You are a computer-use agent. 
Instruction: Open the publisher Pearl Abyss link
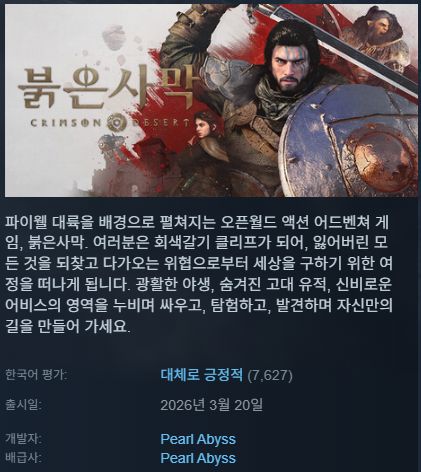click(198, 458)
